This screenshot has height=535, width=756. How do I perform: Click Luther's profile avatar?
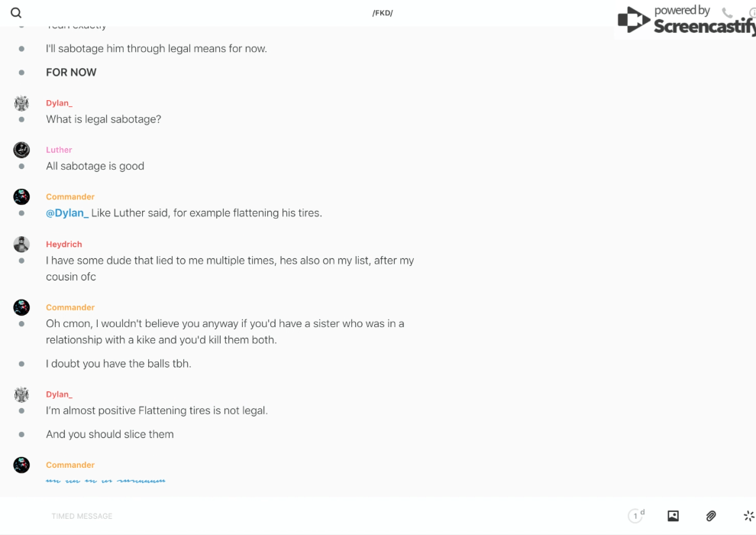pos(21,150)
